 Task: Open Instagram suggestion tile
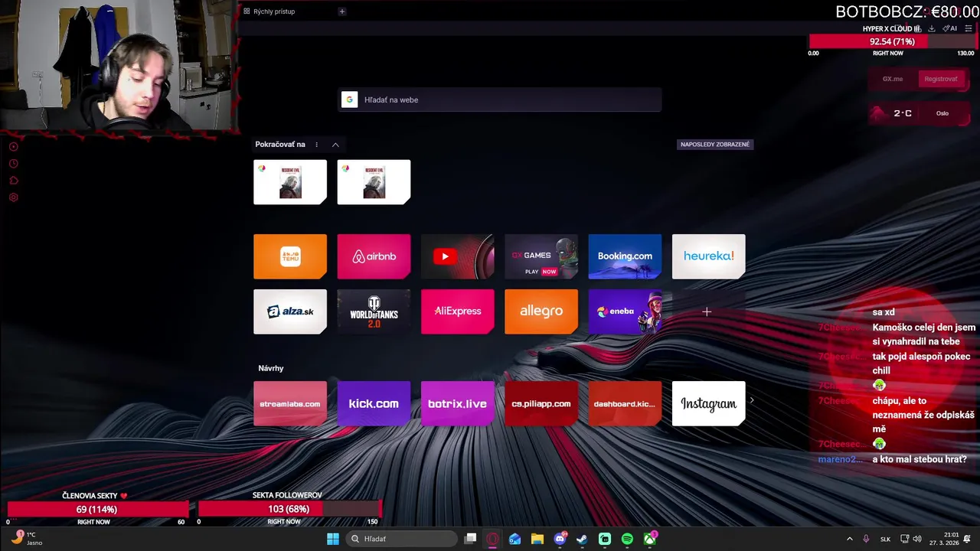(709, 403)
